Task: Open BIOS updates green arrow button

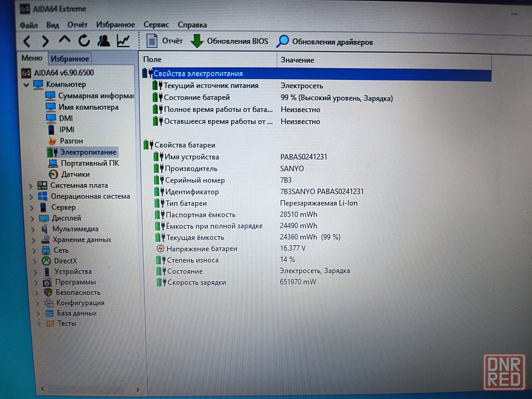Action: coord(229,41)
